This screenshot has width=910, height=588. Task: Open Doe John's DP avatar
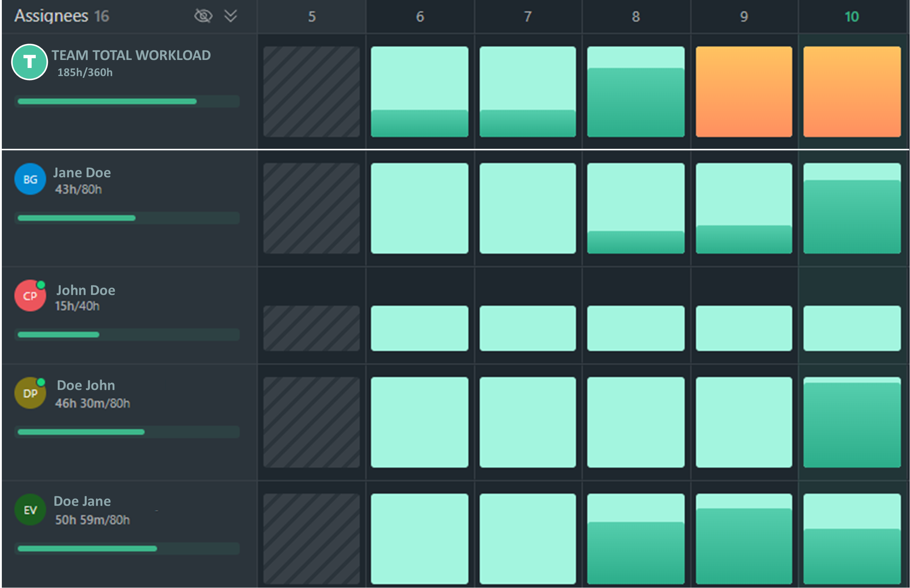point(30,393)
